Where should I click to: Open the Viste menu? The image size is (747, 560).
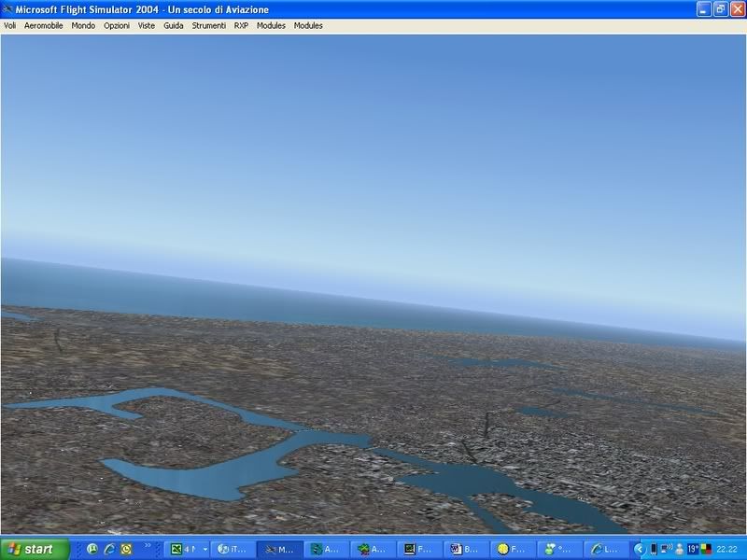[147, 26]
